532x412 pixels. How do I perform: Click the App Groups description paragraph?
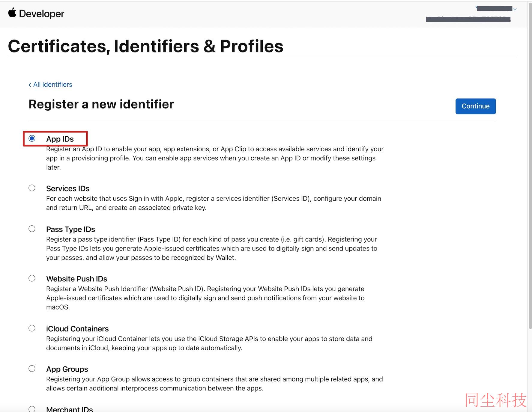[x=214, y=384]
